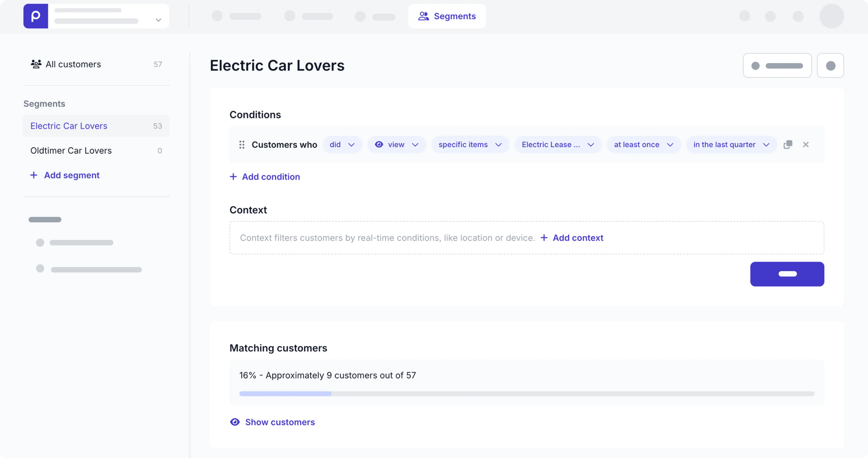The width and height of the screenshot is (868, 458).
Task: Select the Oldtimer Car Lovers segment
Action: pos(71,151)
